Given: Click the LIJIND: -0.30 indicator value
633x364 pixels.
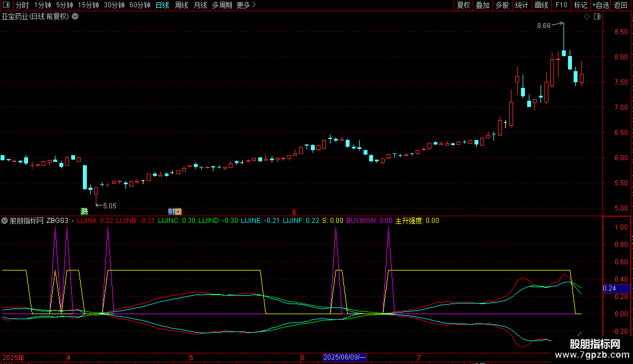Looking at the screenshot, I should coord(218,221).
